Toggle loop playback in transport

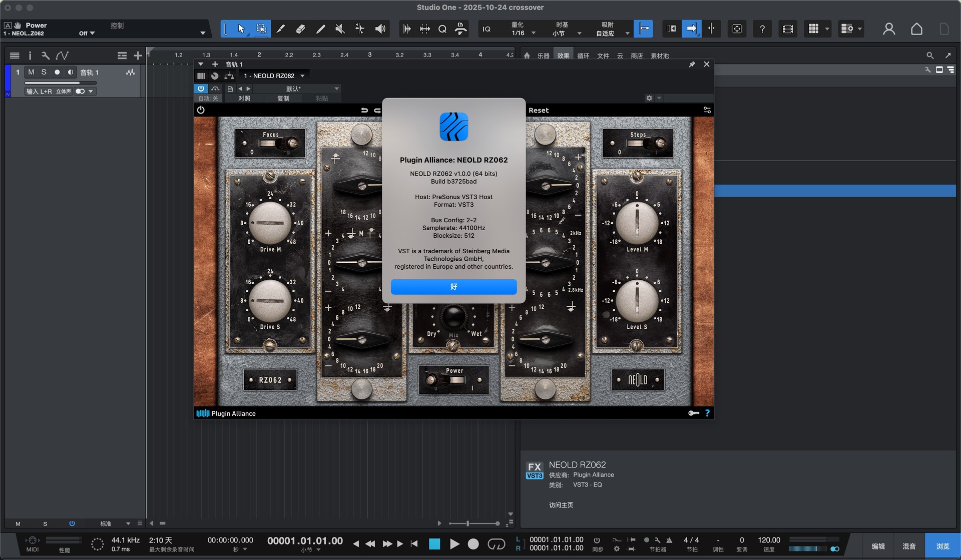(x=496, y=544)
